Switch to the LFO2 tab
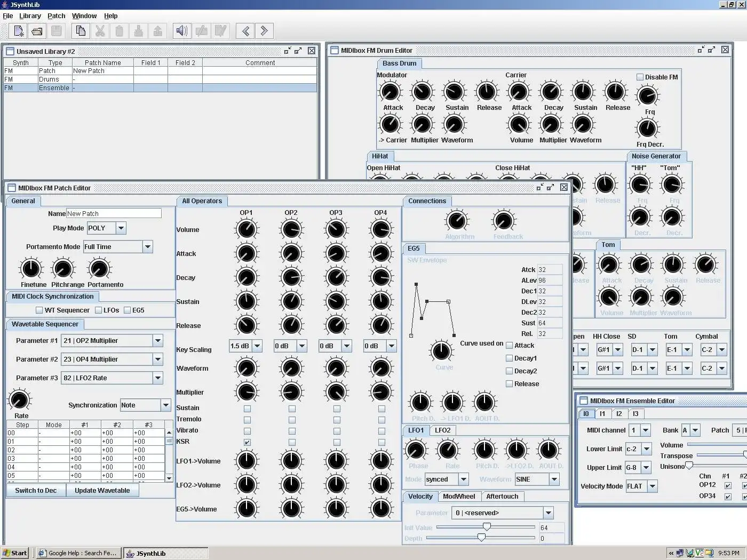 coord(442,430)
